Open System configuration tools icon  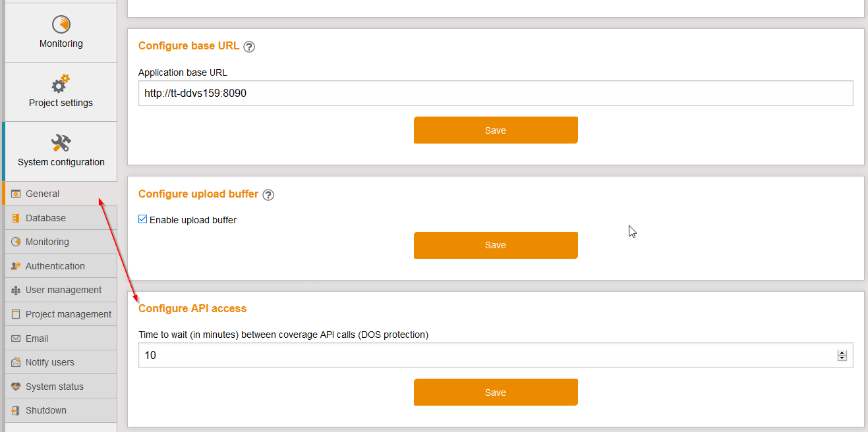coord(61,143)
